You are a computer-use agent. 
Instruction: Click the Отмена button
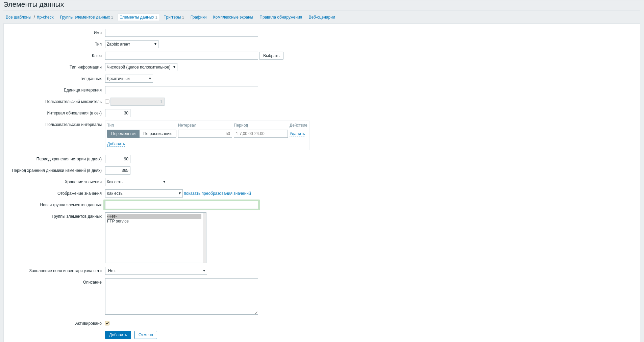click(x=146, y=335)
